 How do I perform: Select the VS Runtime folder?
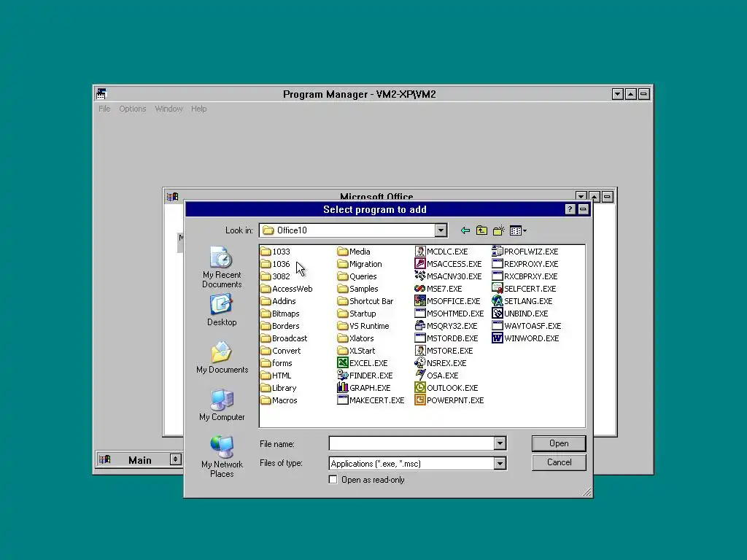363,326
